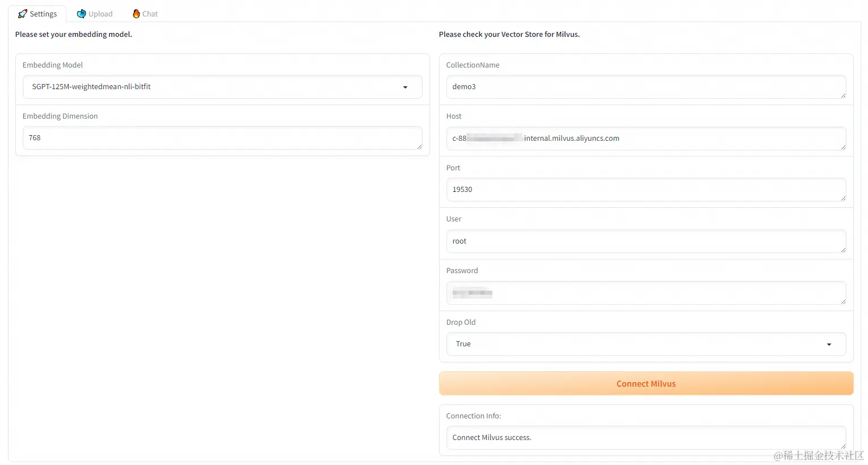Image resolution: width=868 pixels, height=465 pixels.
Task: Click the Connection Info box's resize handle
Action: coord(843,446)
